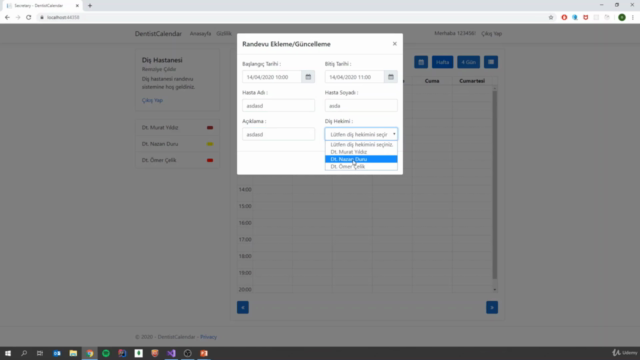
Task: Open Chrome menu three dots
Action: tap(633, 17)
